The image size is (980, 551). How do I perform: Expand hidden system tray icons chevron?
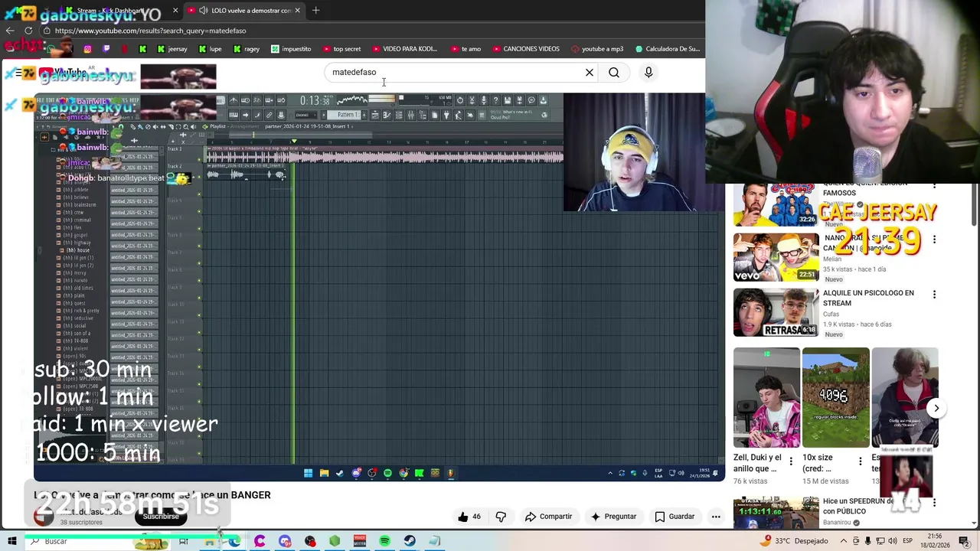pyautogui.click(x=844, y=541)
